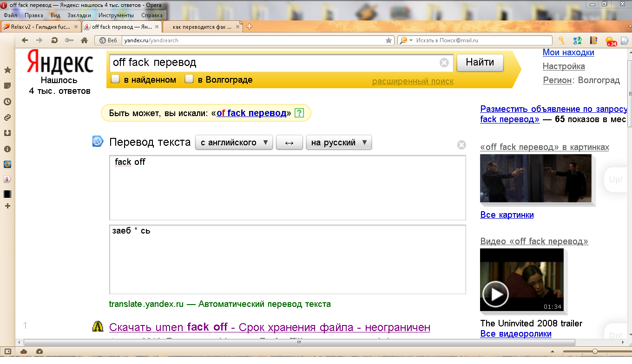Open the 'Все видеоролики' link
This screenshot has height=364, width=632.
516,334
